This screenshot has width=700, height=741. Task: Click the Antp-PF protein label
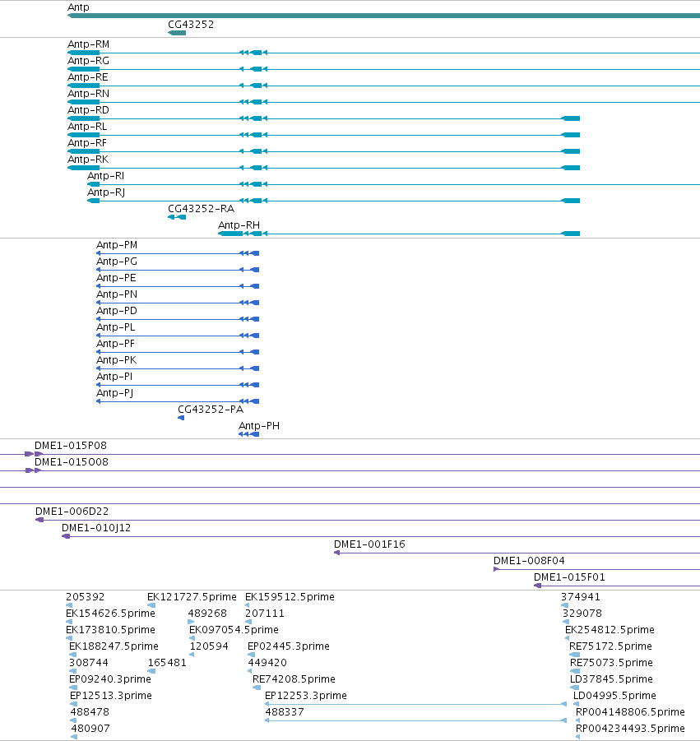116,344
